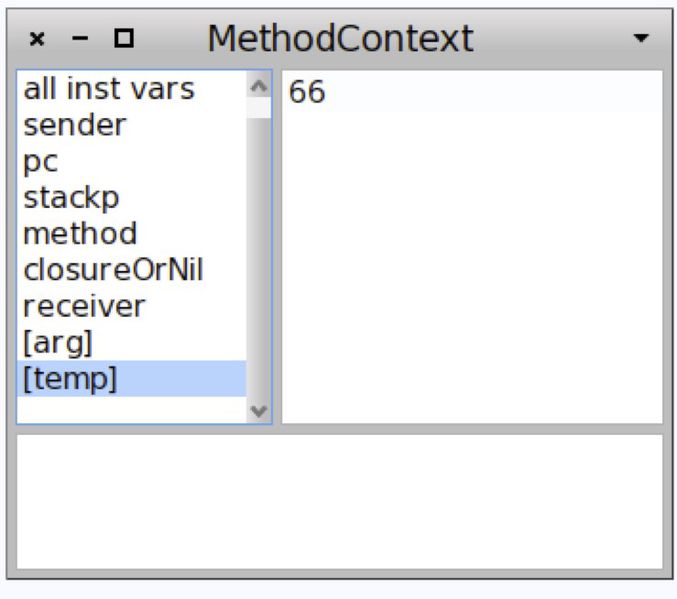Click the list scrollbar down arrow
The width and height of the screenshot is (677, 599).
coord(259,411)
